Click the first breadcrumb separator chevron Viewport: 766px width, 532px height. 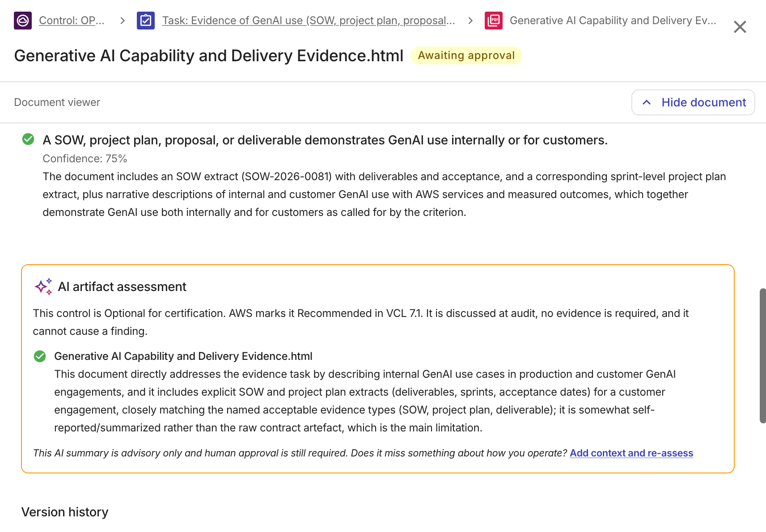point(123,21)
